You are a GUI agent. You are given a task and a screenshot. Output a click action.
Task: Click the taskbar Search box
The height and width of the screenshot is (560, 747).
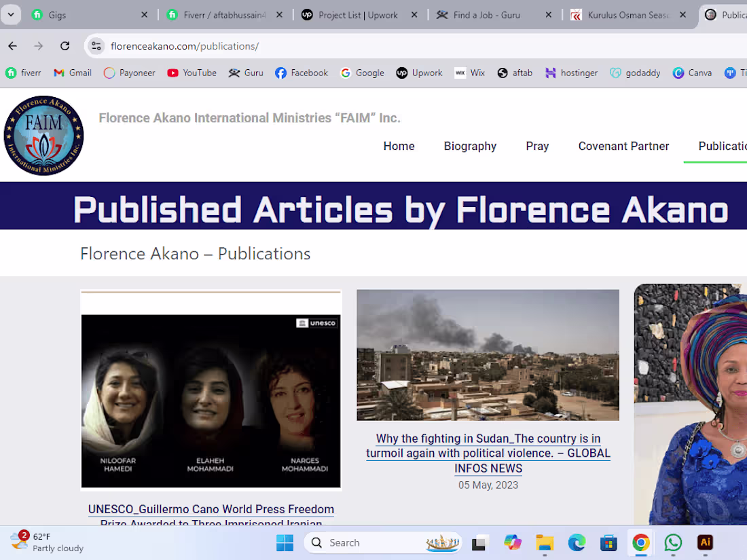tap(367, 542)
